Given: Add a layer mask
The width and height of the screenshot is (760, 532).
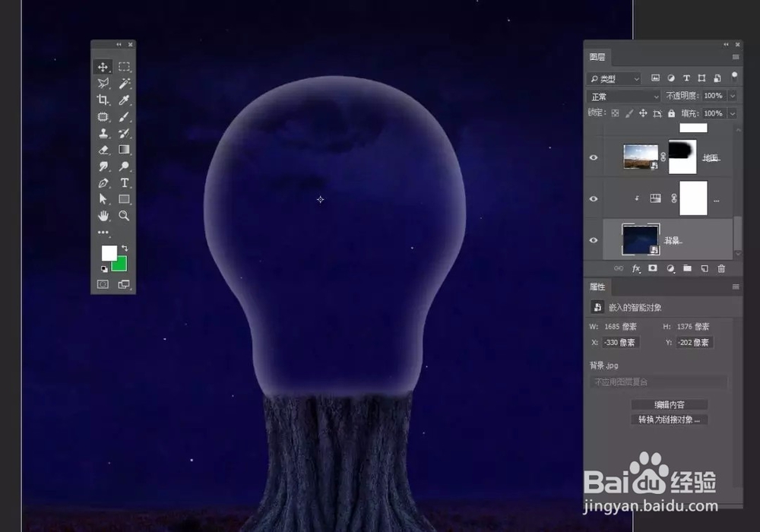Looking at the screenshot, I should click(x=653, y=268).
